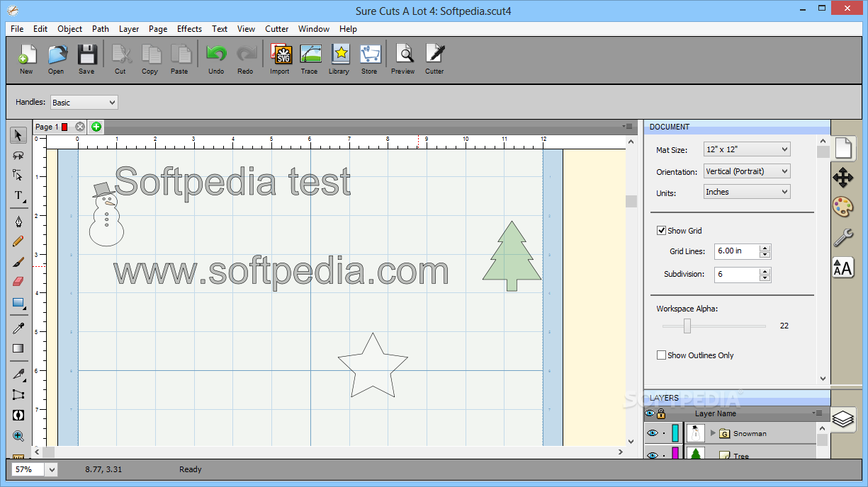Open the page tab bar options menu
This screenshot has height=487, width=868.
click(x=628, y=126)
